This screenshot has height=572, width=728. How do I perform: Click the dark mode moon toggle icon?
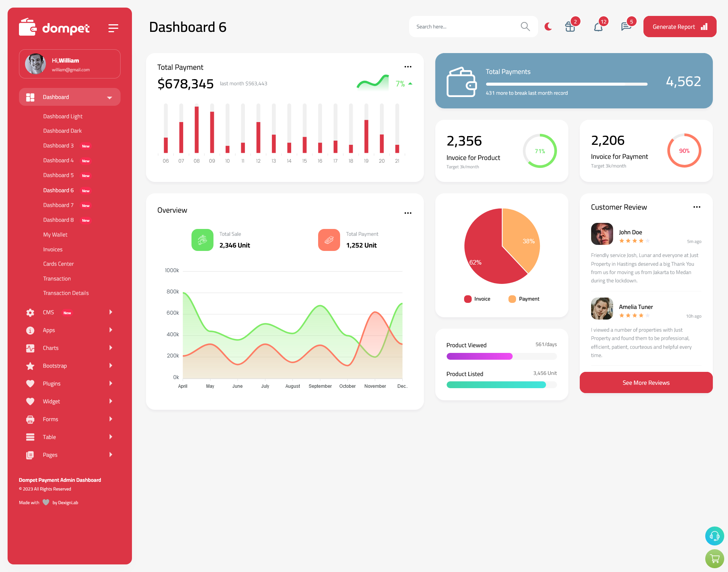click(548, 26)
